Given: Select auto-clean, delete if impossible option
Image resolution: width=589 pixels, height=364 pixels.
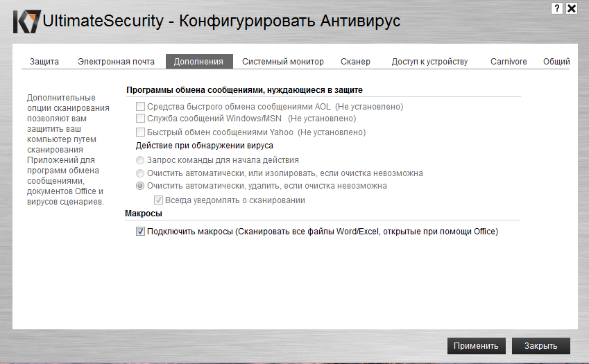Looking at the screenshot, I should pos(140,186).
